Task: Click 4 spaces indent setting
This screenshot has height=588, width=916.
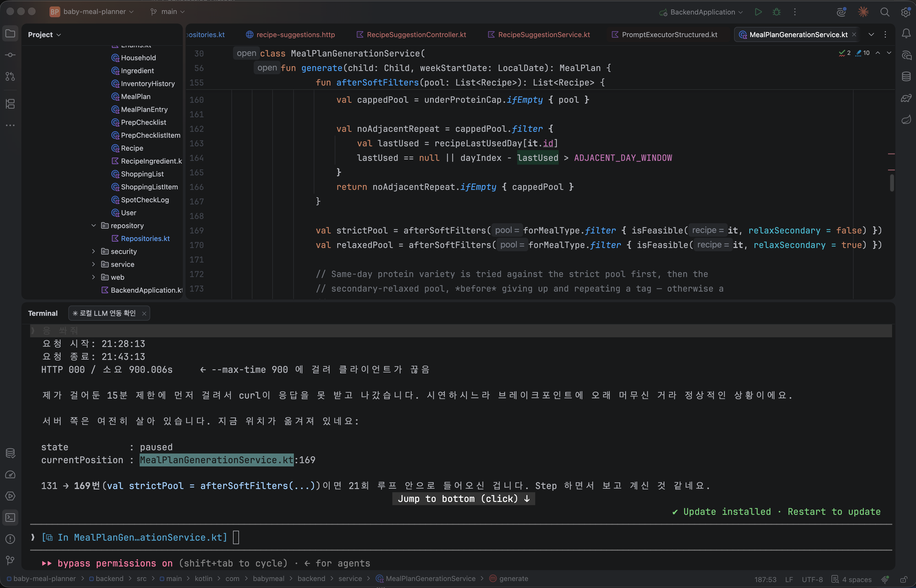Action: pos(852,579)
